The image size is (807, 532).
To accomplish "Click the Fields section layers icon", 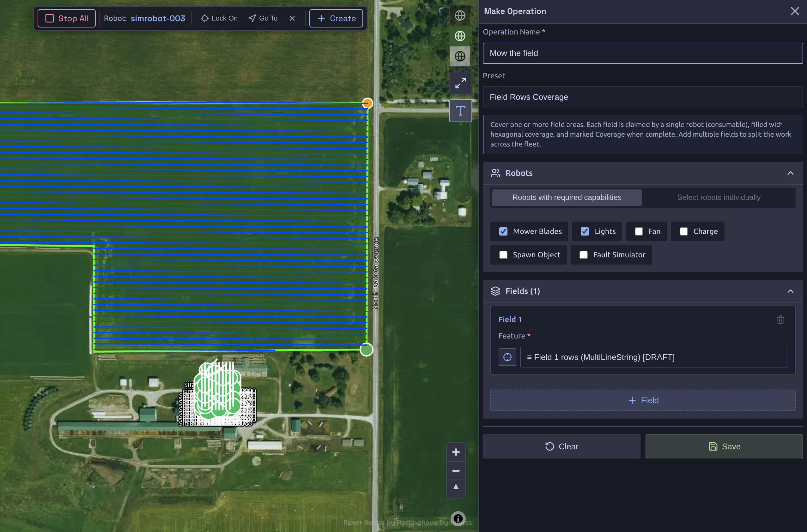I will [x=495, y=291].
